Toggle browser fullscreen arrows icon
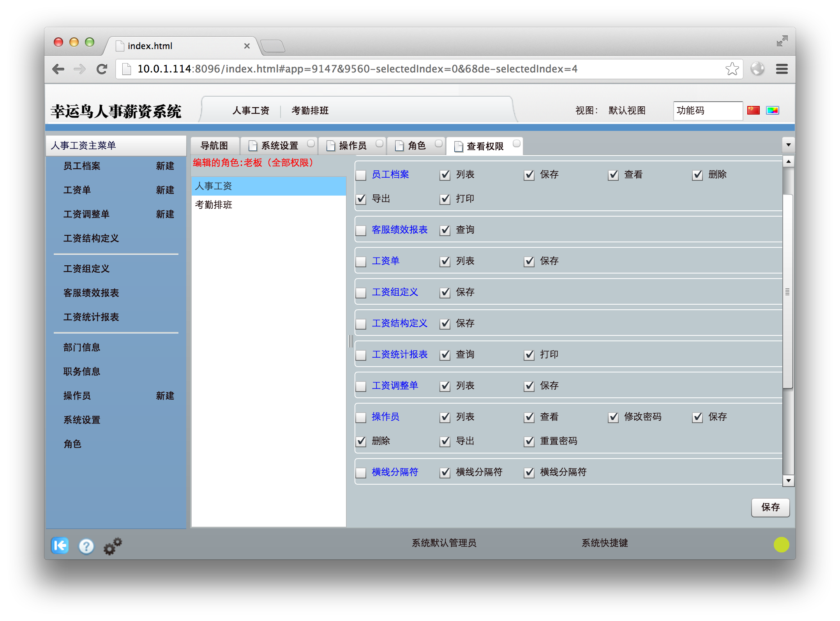This screenshot has width=840, height=621. pos(782,41)
